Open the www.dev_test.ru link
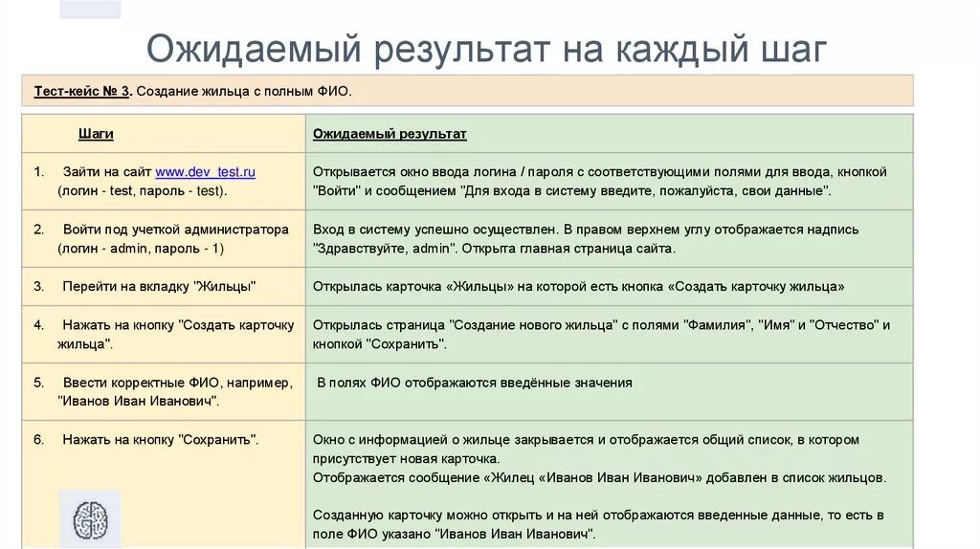This screenshot has width=980, height=549. [205, 172]
